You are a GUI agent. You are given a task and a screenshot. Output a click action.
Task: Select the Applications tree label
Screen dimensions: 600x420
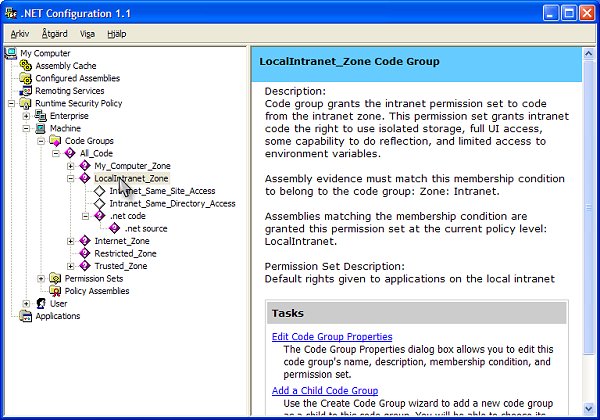coord(58,316)
